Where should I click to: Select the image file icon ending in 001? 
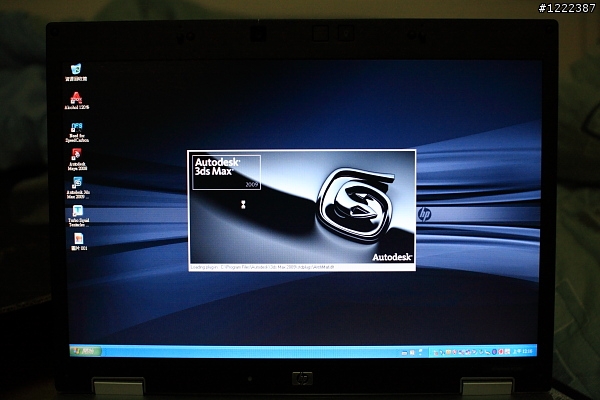[79, 242]
